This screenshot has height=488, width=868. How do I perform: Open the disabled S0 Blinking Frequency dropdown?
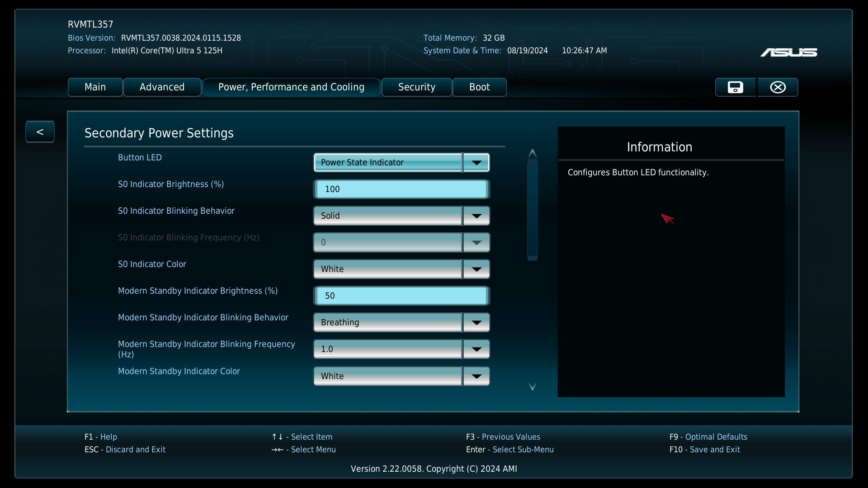(476, 243)
